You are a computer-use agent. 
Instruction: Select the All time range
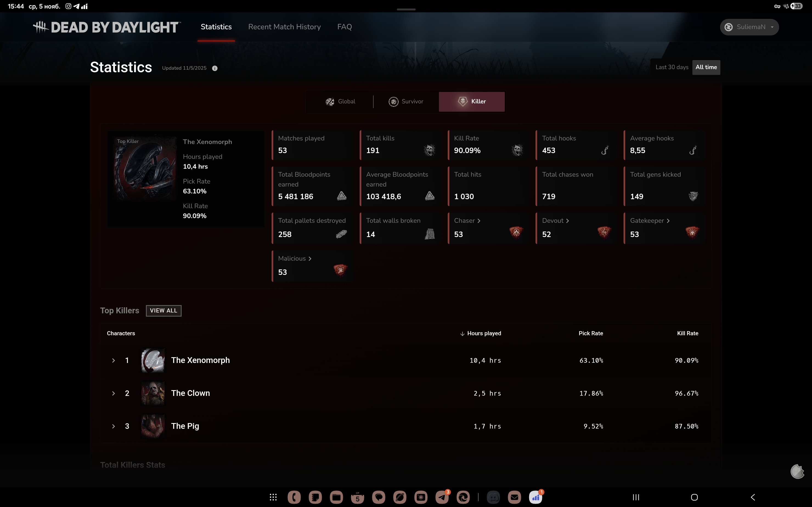coord(706,67)
